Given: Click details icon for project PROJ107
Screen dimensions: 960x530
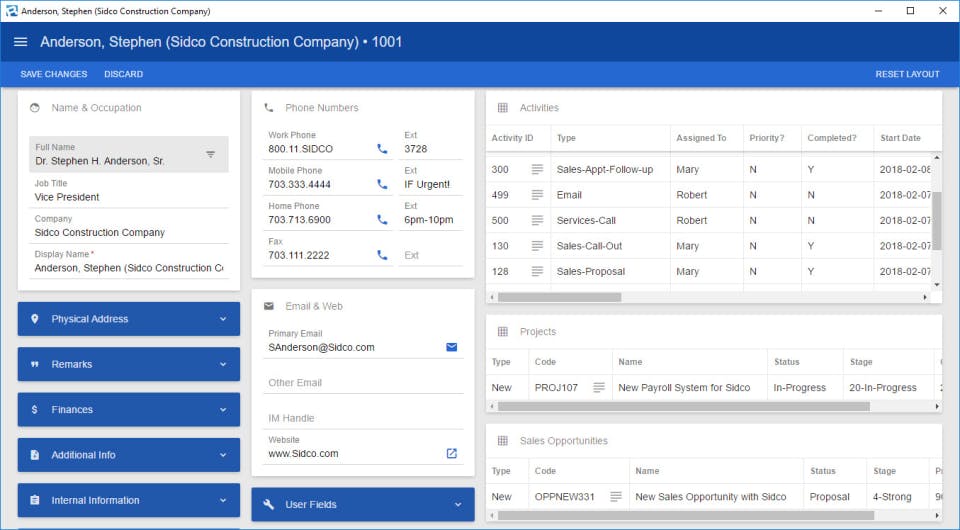Looking at the screenshot, I should pyautogui.click(x=599, y=388).
